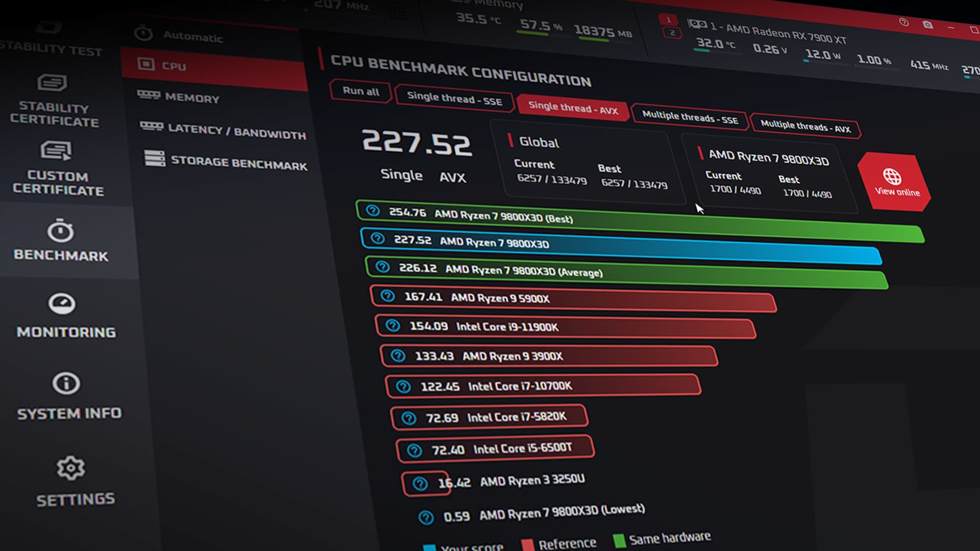The height and width of the screenshot is (551, 980).
Task: Click help icon beside AMD Ryzen 9 5900X
Action: point(388,296)
